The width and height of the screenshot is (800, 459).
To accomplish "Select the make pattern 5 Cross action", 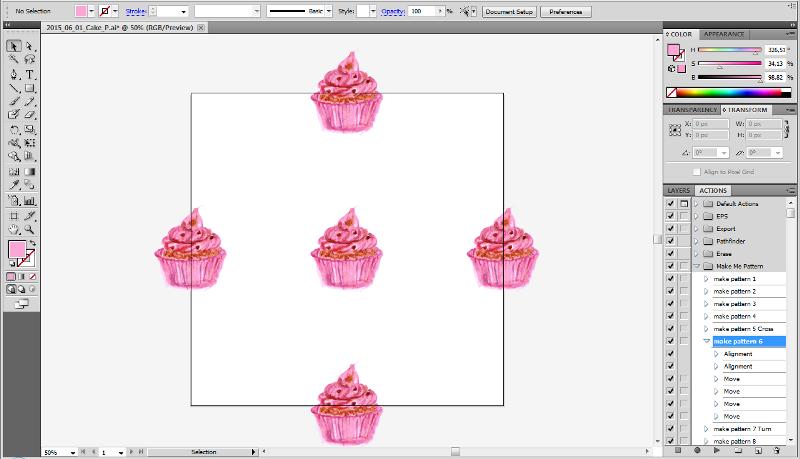I will (x=743, y=329).
